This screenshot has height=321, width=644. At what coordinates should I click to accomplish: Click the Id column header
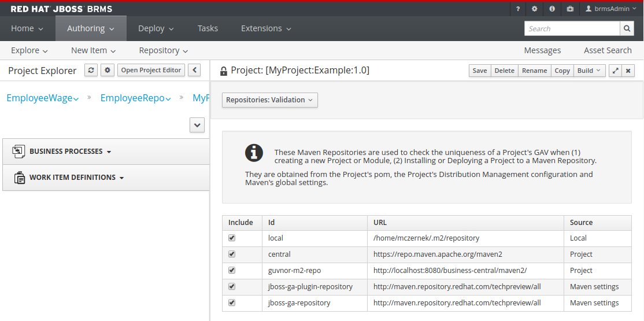[x=314, y=222]
